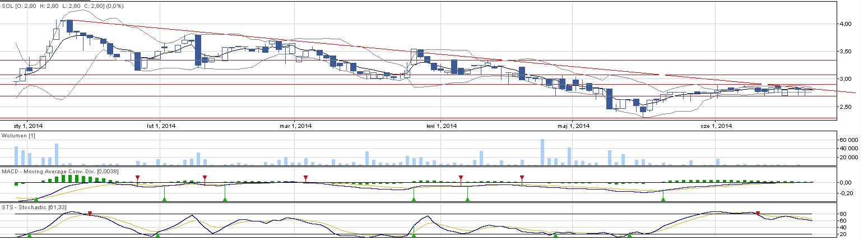Select the Stochastic axis label reading 60
This screenshot has width=868, height=240.
(842, 221)
